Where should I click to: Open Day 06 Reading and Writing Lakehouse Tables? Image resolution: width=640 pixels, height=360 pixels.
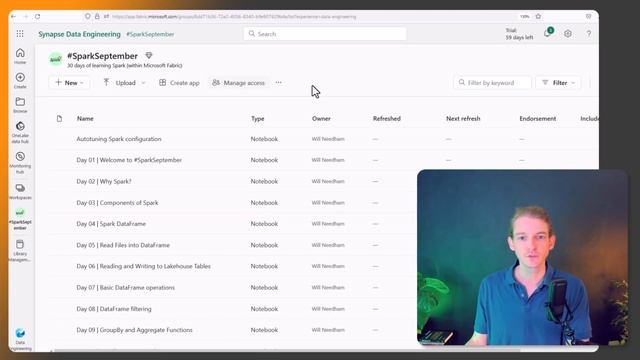[143, 266]
